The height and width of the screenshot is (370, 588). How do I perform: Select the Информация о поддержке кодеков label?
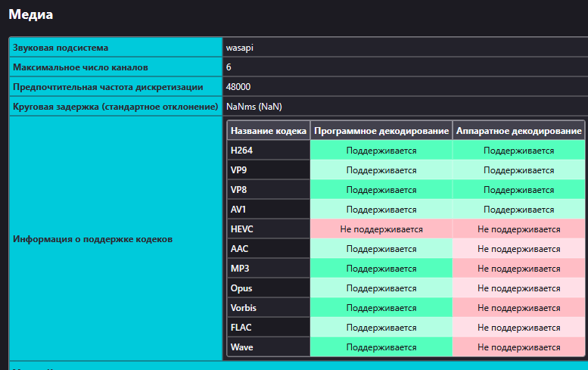point(92,239)
